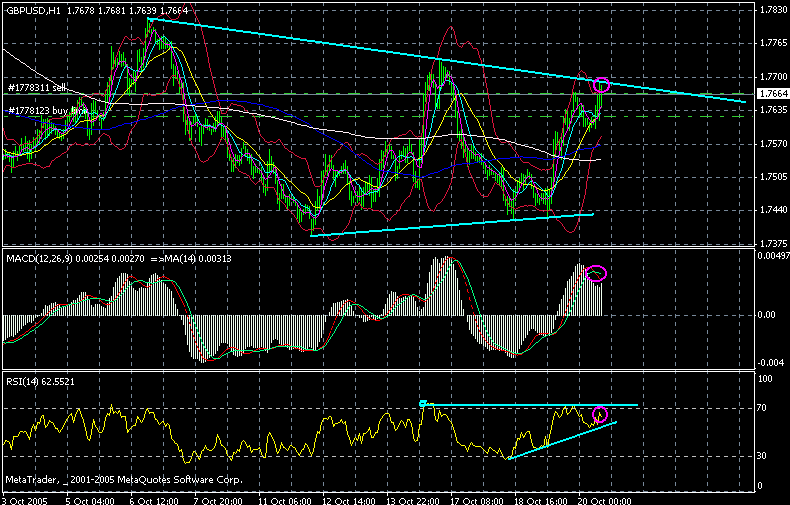Select the lower cyan support trendline under price

[x=450, y=225]
